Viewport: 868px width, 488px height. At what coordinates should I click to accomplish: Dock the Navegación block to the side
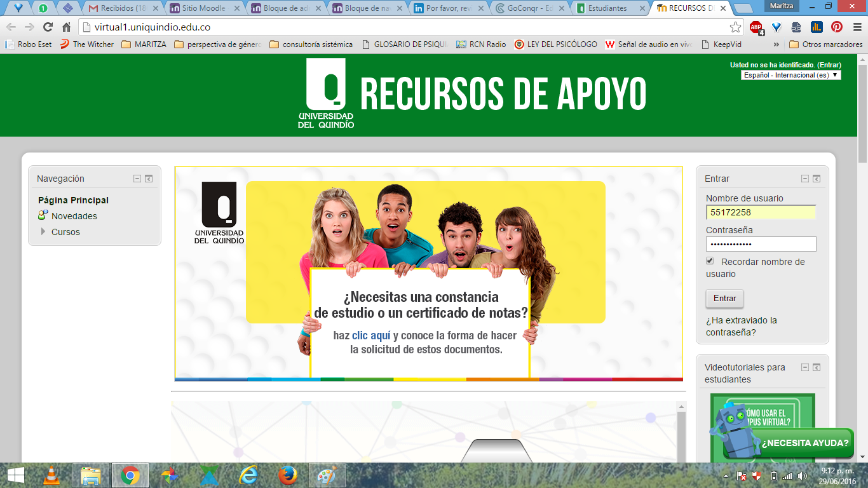(x=149, y=179)
